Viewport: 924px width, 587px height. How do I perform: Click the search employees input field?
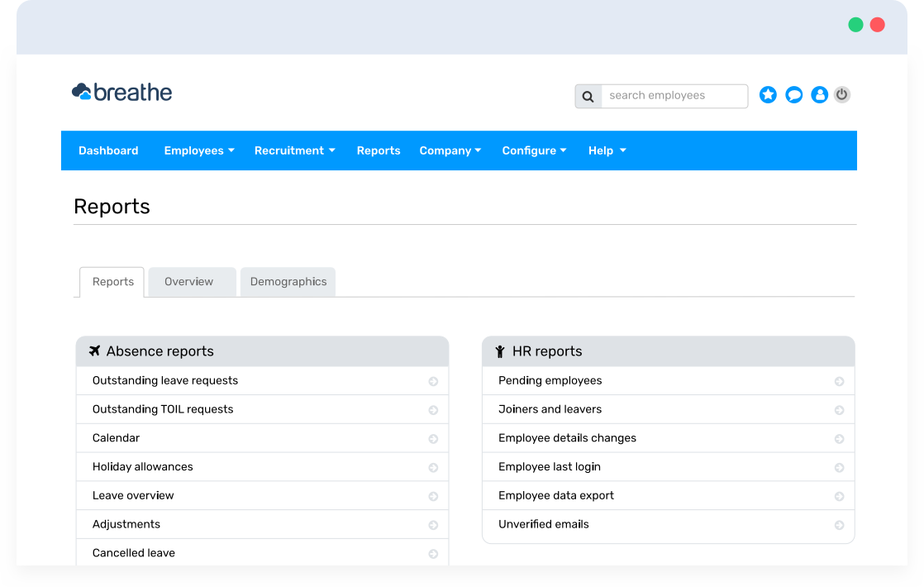[x=674, y=96]
